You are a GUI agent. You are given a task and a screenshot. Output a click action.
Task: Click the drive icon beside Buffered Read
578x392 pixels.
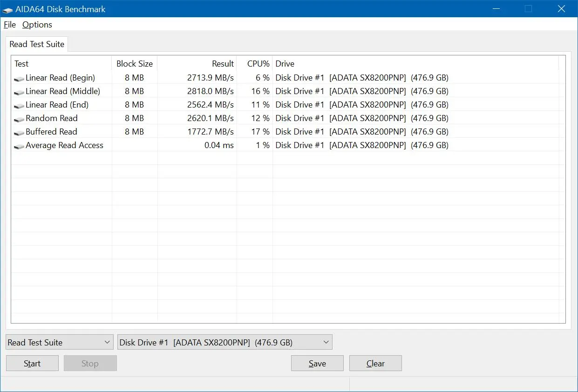(x=19, y=133)
